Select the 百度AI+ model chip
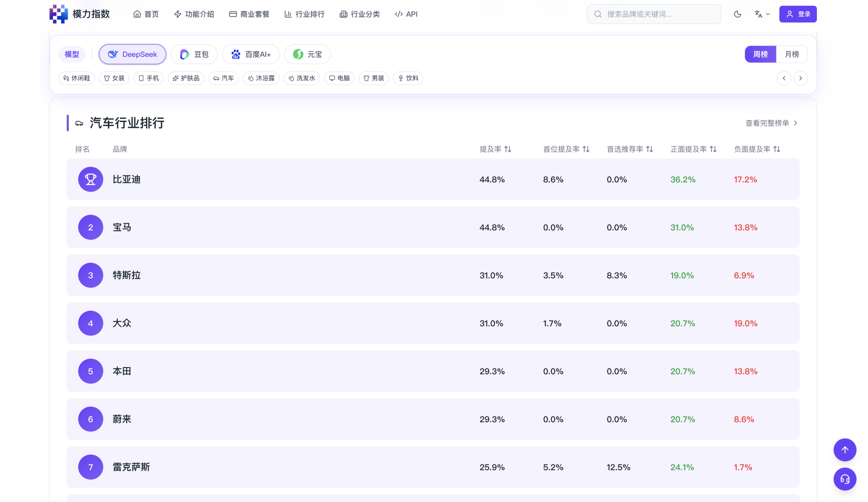 (x=251, y=54)
